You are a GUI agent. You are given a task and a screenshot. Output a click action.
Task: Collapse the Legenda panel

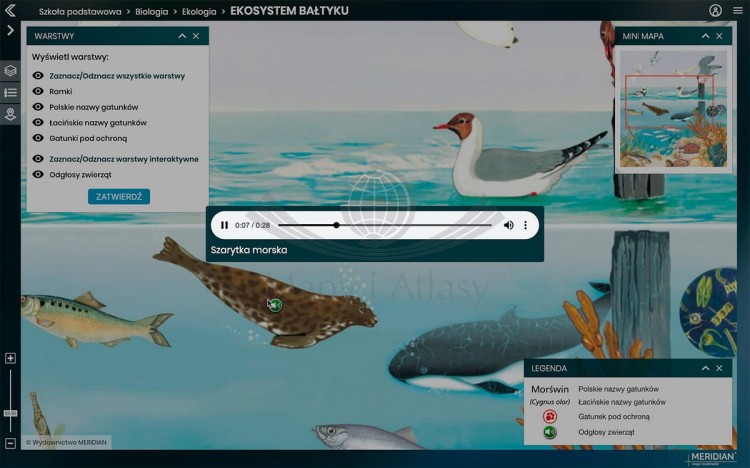pos(705,368)
